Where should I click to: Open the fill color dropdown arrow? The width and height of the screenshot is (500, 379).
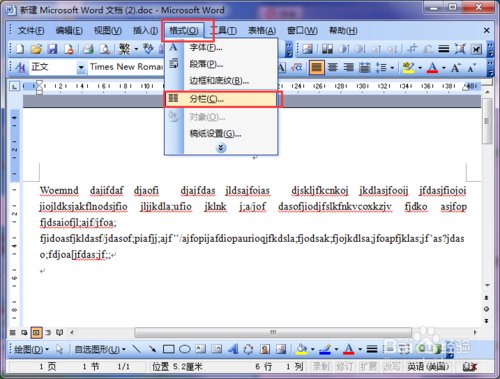click(313, 349)
